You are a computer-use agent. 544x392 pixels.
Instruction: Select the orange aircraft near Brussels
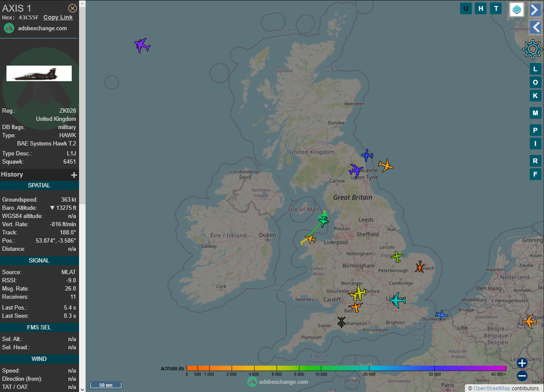(x=529, y=322)
